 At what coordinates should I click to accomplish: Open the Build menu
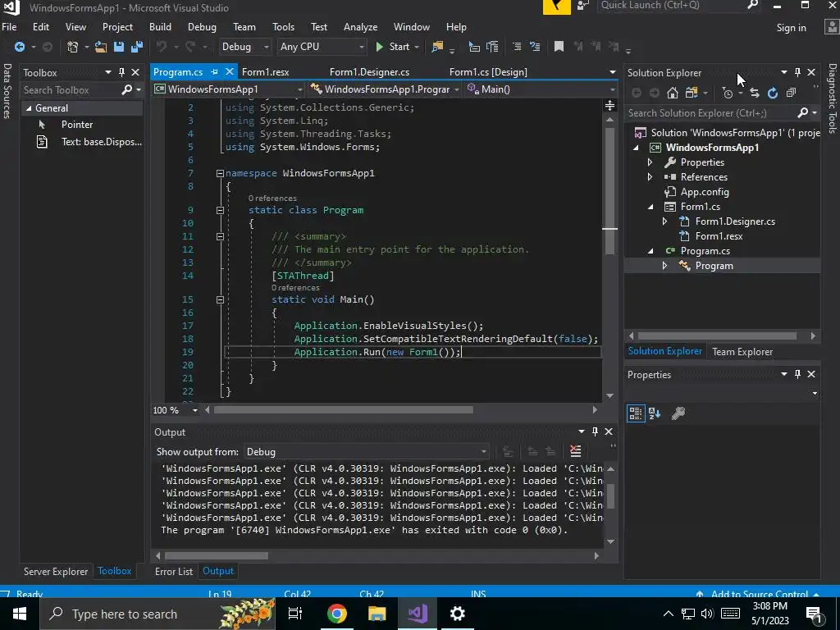click(160, 27)
